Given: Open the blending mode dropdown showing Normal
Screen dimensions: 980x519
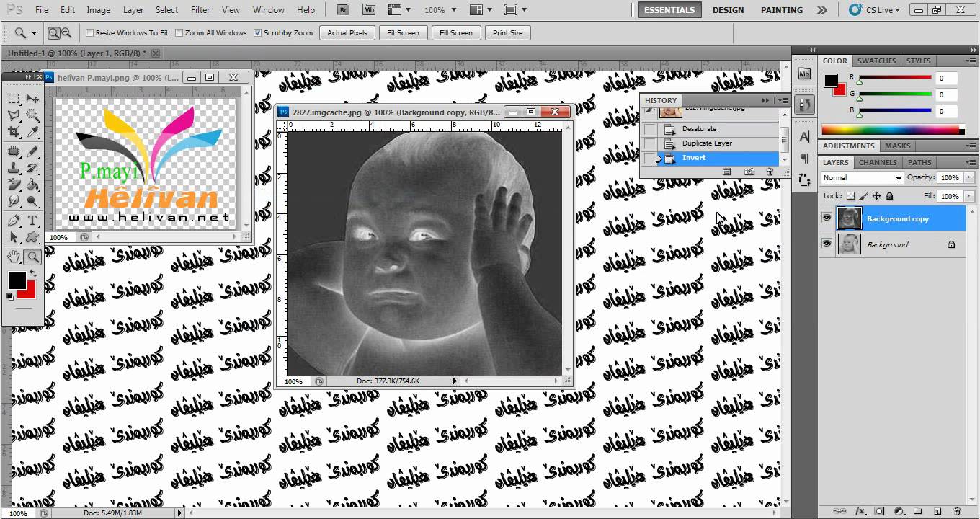Looking at the screenshot, I should tap(861, 177).
